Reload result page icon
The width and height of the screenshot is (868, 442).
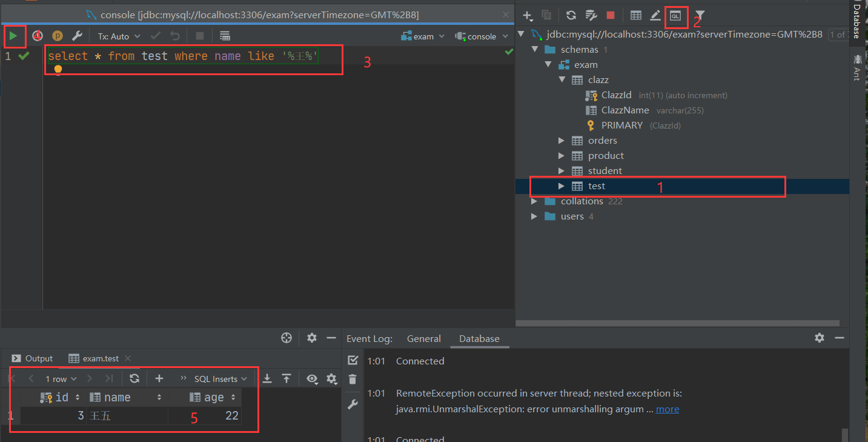click(134, 378)
